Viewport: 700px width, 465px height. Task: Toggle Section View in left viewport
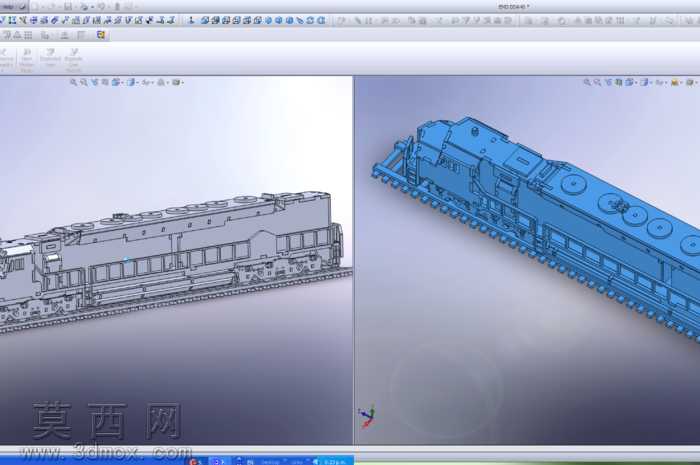(x=104, y=83)
